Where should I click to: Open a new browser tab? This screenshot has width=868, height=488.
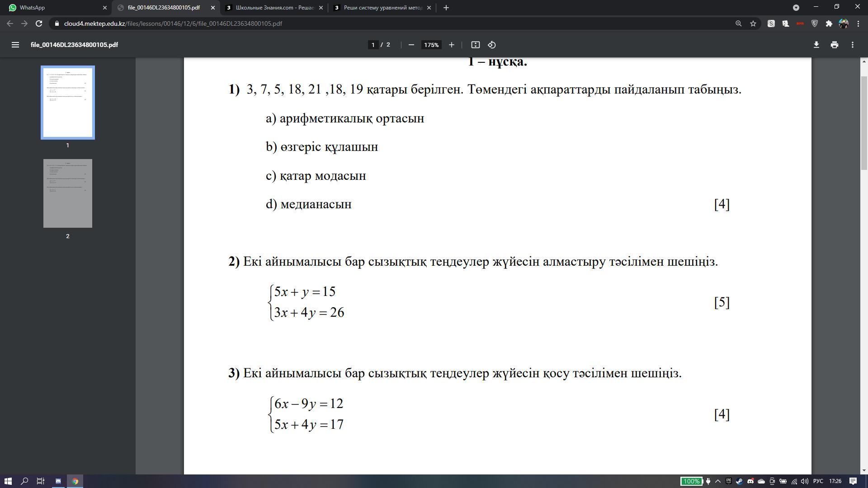[x=446, y=8]
